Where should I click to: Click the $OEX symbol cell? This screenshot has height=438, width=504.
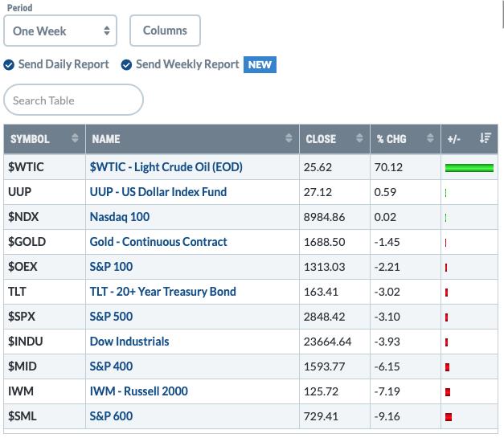coord(45,267)
